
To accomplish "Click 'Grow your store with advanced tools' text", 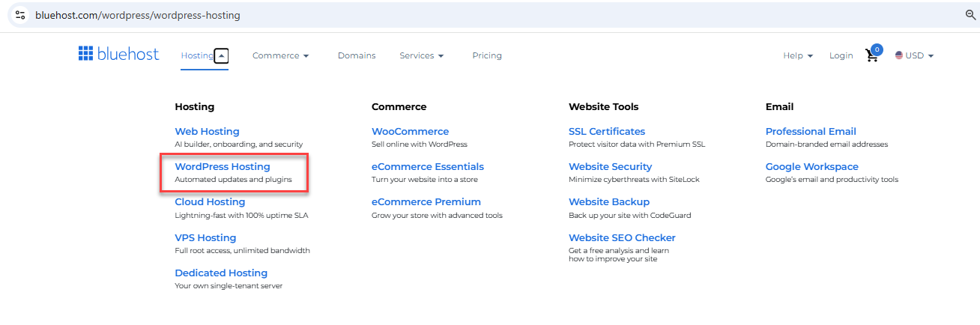I will click(437, 215).
